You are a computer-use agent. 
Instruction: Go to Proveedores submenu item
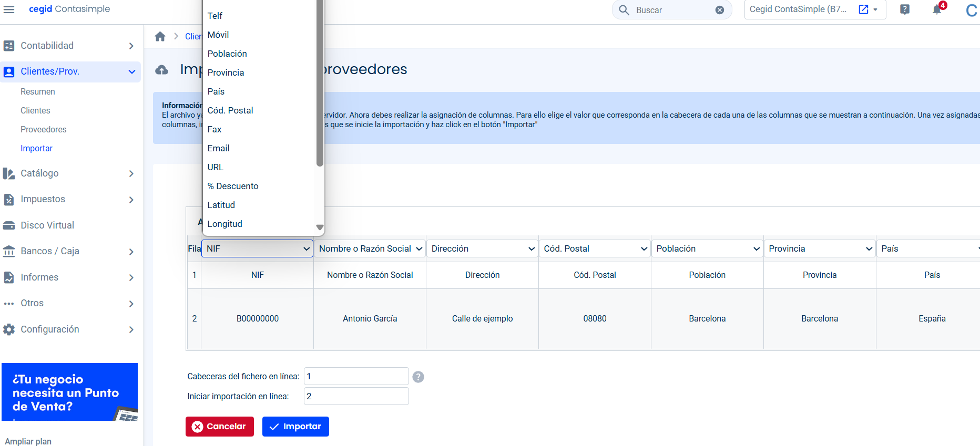(44, 129)
